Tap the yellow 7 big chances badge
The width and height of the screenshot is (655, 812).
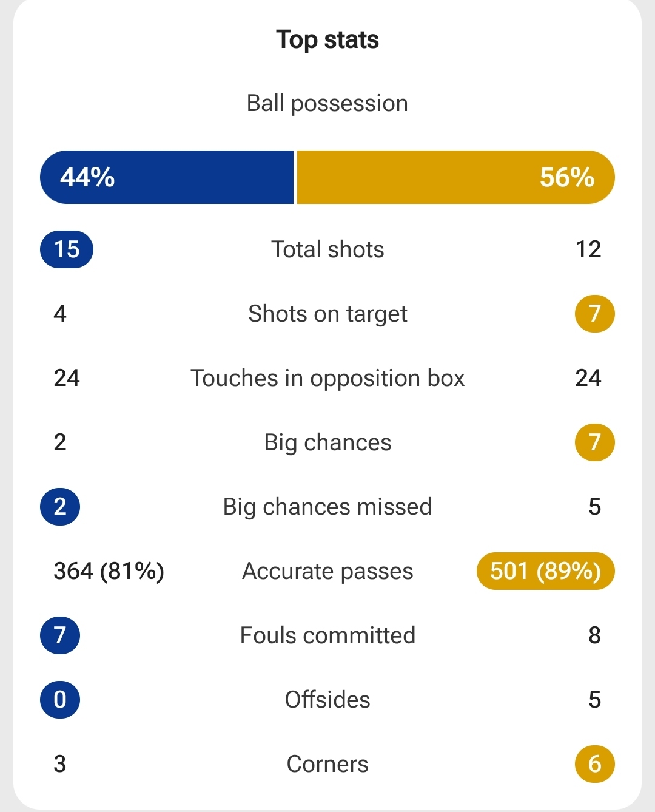click(x=594, y=442)
